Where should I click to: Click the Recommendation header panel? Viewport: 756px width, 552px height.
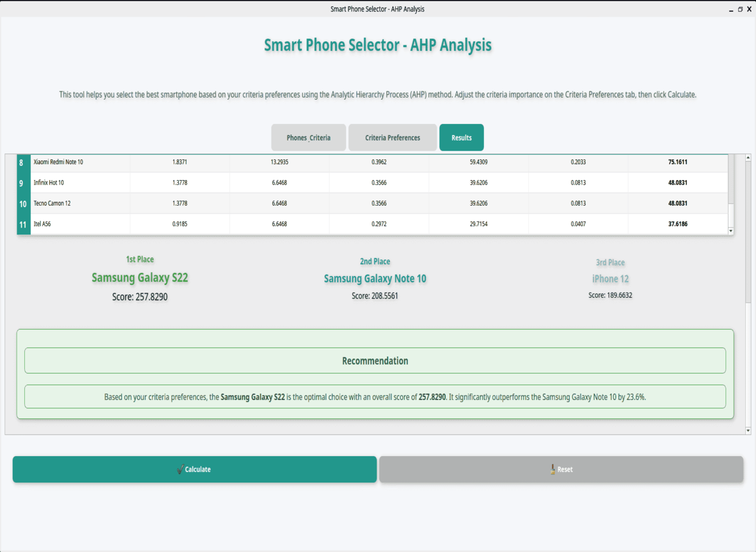[x=375, y=360]
